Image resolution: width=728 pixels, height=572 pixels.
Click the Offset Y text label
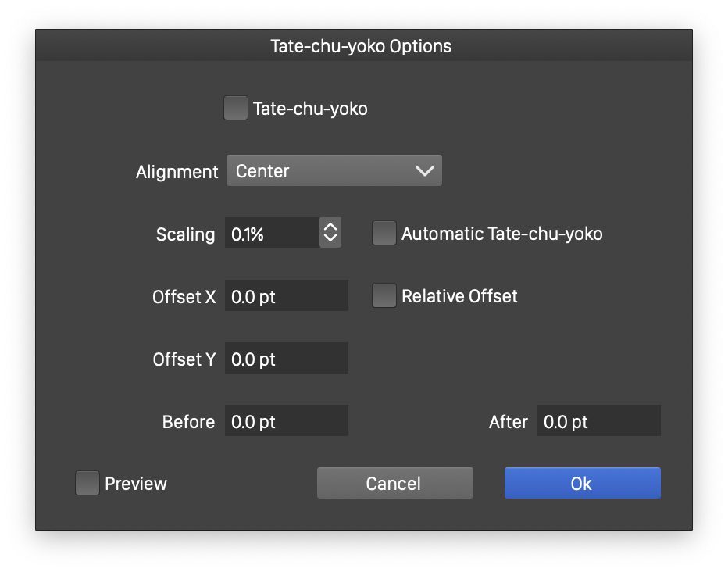pos(184,359)
